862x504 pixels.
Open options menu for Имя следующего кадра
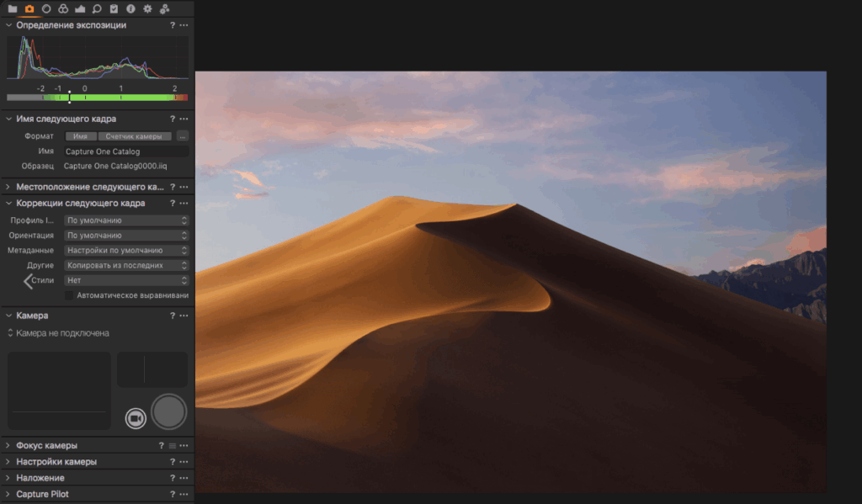coord(184,119)
